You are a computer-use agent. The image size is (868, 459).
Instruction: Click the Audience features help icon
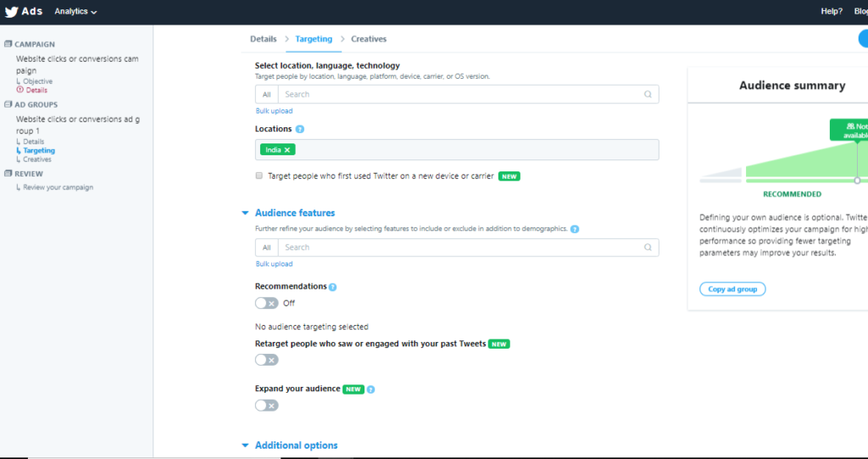click(x=575, y=229)
